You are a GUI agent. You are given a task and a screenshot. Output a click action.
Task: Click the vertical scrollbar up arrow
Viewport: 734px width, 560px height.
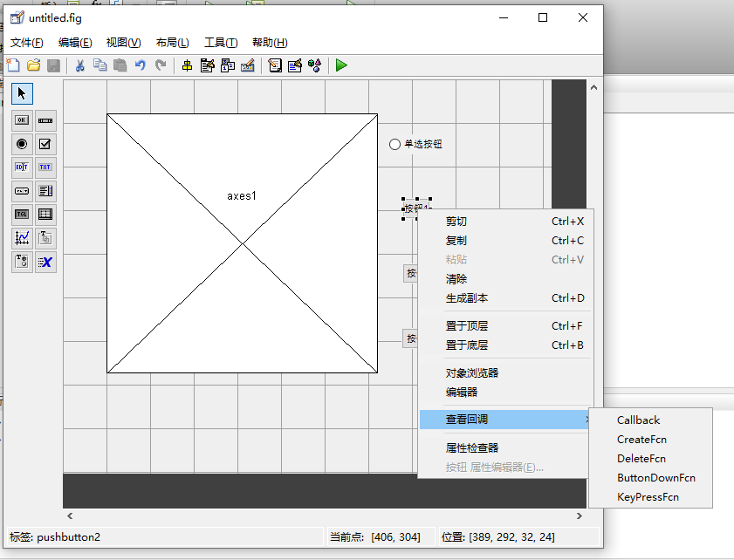click(x=594, y=87)
